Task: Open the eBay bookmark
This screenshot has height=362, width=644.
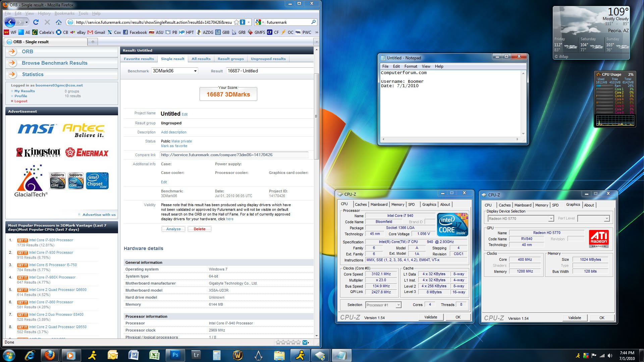Action: [x=77, y=32]
